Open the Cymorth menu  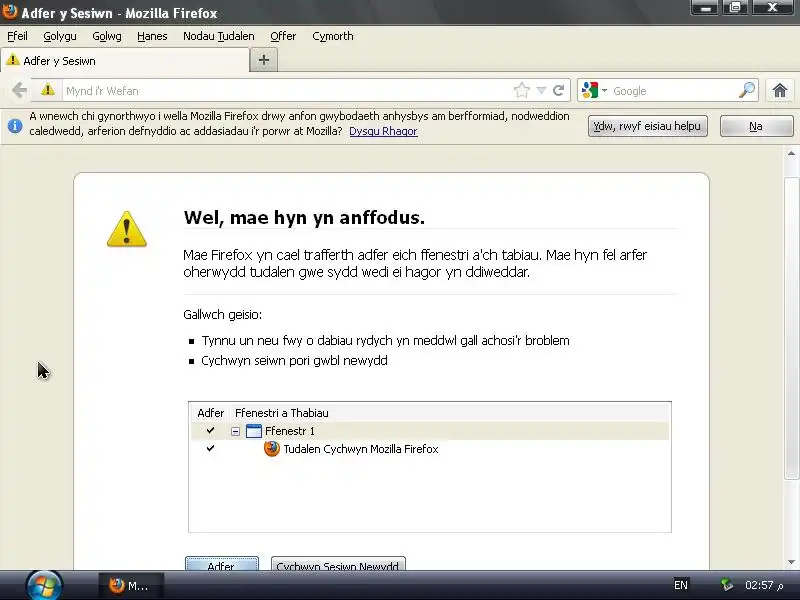pyautogui.click(x=333, y=36)
